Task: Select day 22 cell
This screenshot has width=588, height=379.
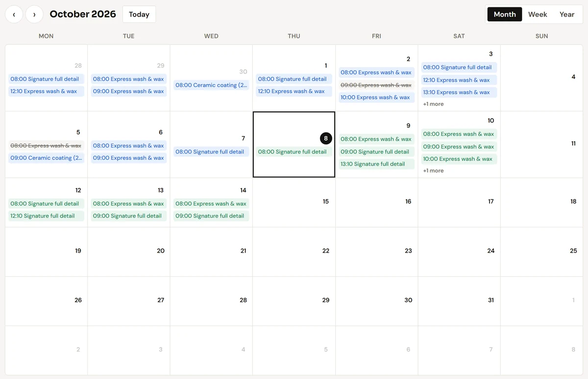Action: [x=294, y=252]
